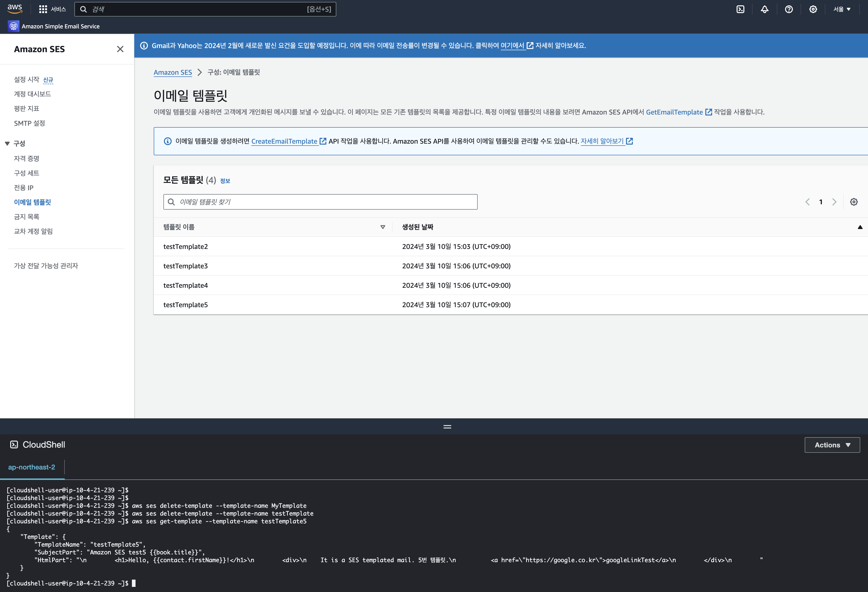Collapse the 구성 section triangle
This screenshot has height=592, width=868.
(7, 144)
